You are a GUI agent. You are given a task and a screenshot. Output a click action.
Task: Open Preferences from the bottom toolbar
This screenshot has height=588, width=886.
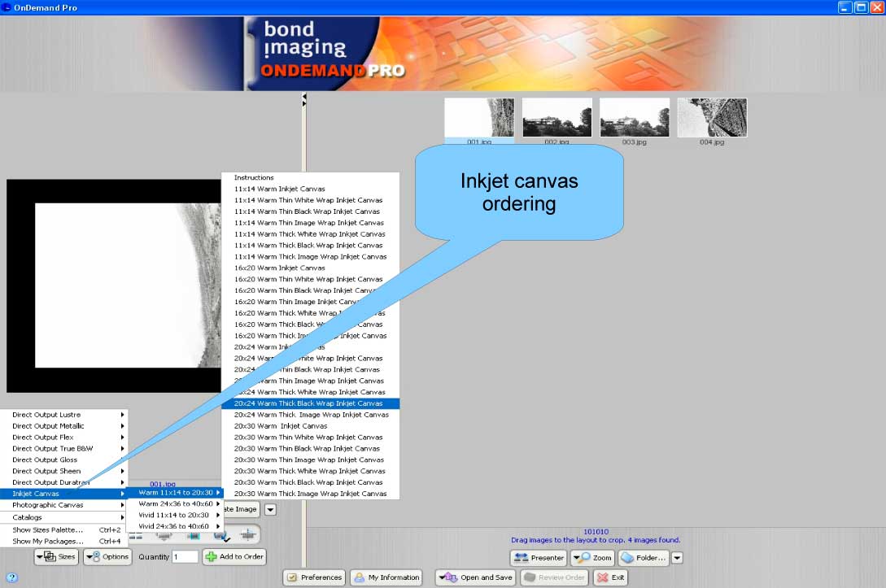[x=314, y=577]
